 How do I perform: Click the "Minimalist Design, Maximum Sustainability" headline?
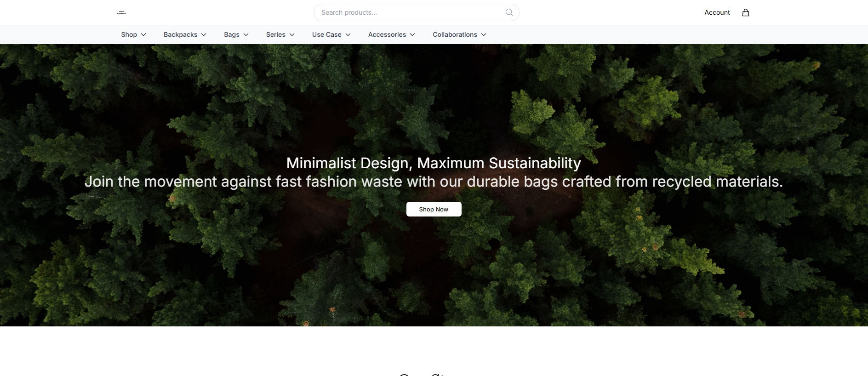click(434, 163)
